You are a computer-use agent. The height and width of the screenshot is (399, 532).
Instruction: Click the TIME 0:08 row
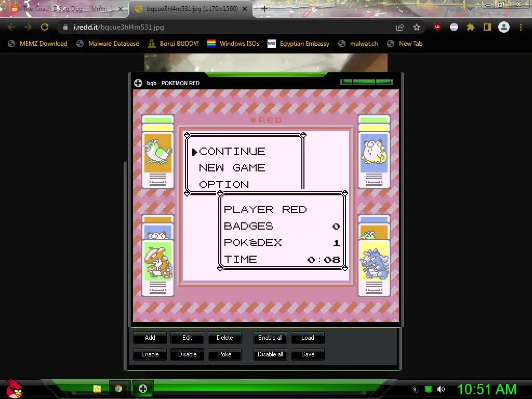pyautogui.click(x=282, y=259)
